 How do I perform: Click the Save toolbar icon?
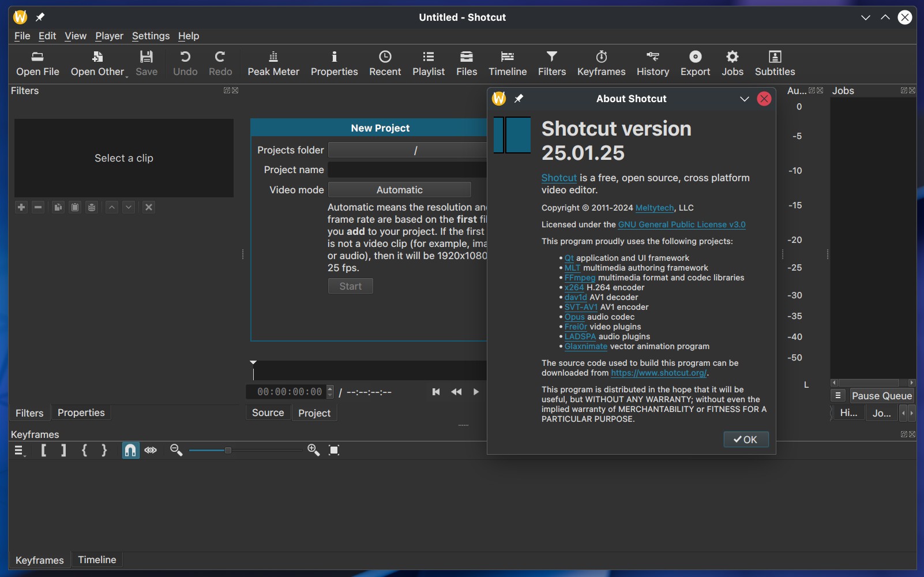(x=147, y=63)
